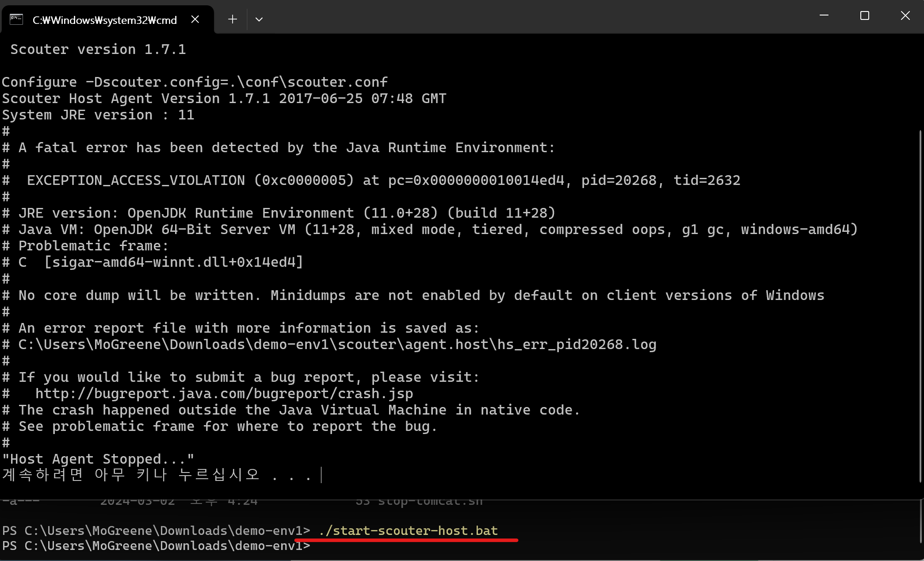
Task: Click the hs_err_pid20268.log file path
Action: pos(337,344)
